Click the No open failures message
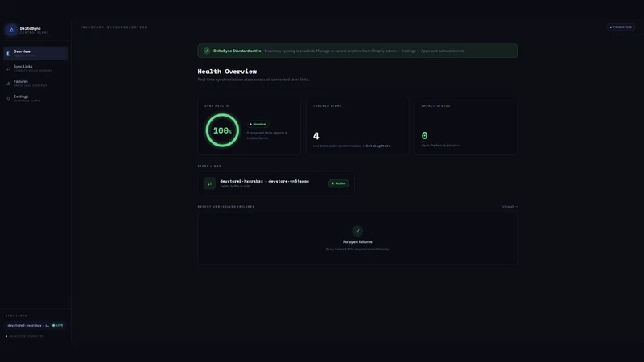644x362 pixels. tap(357, 242)
